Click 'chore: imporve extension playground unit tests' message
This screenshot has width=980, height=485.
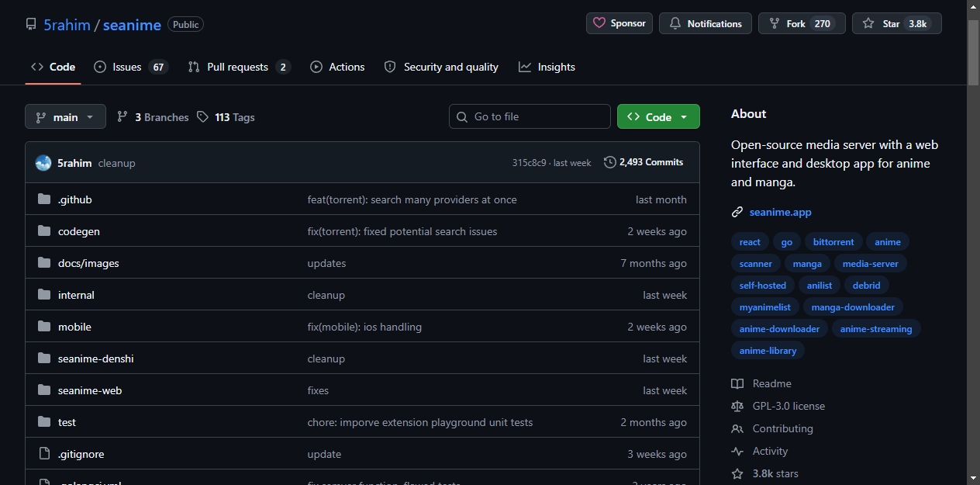[420, 422]
